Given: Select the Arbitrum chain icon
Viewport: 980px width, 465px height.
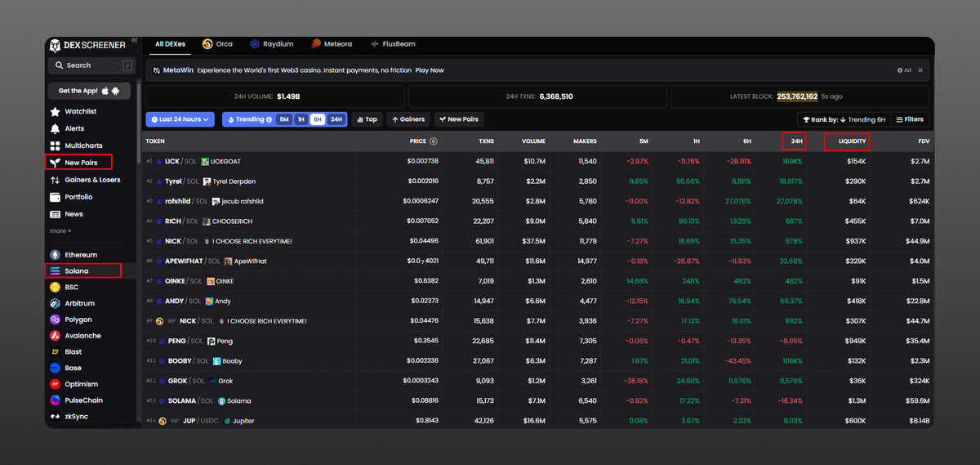Looking at the screenshot, I should (56, 303).
